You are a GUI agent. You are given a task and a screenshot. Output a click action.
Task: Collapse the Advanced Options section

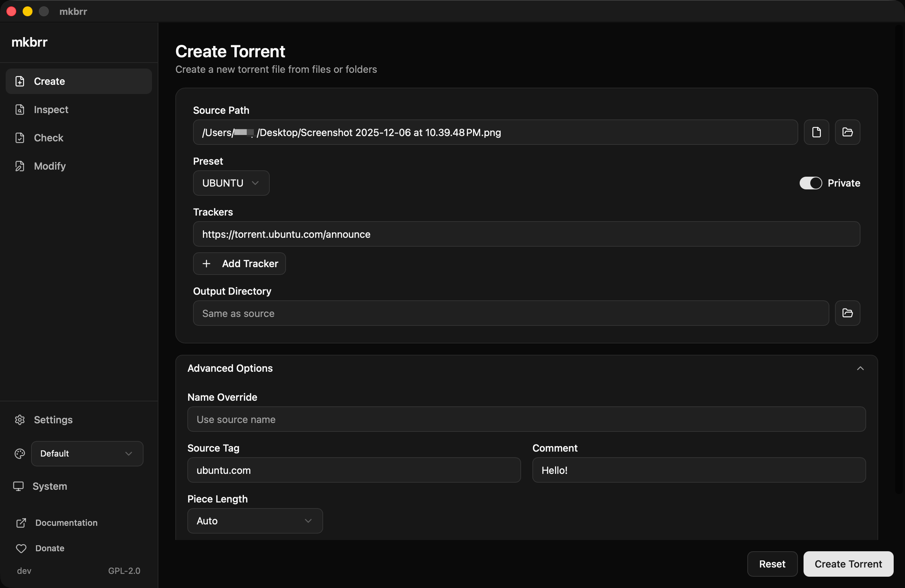pyautogui.click(x=860, y=368)
